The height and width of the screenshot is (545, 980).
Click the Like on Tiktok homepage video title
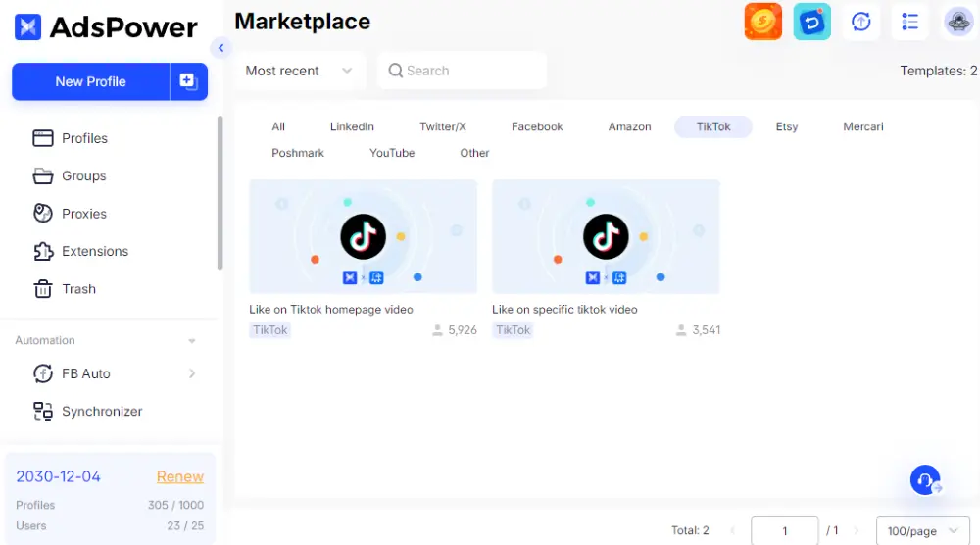(330, 310)
